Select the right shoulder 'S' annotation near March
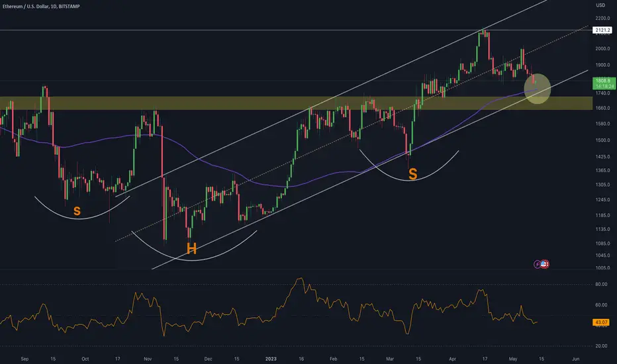617x364 pixels. [413, 173]
